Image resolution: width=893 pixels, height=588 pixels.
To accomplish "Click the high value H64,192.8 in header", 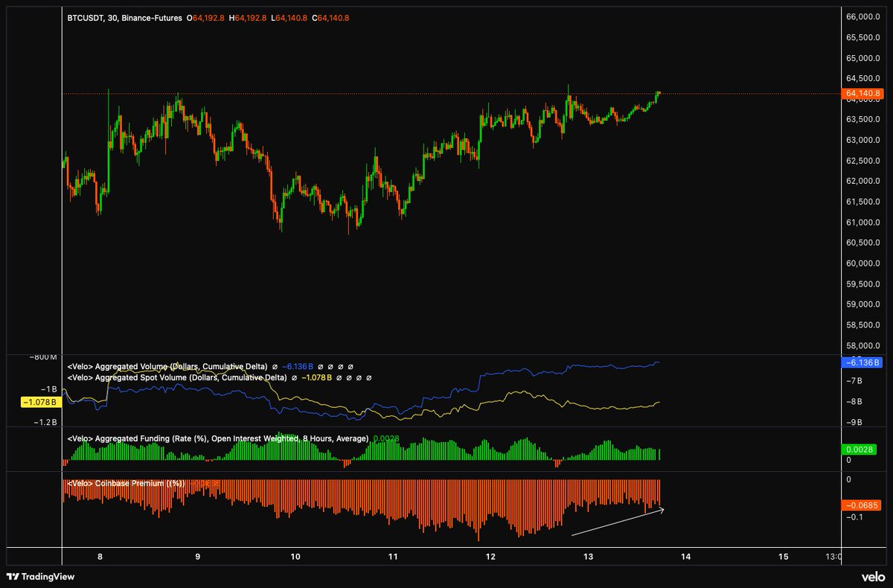I will point(246,19).
